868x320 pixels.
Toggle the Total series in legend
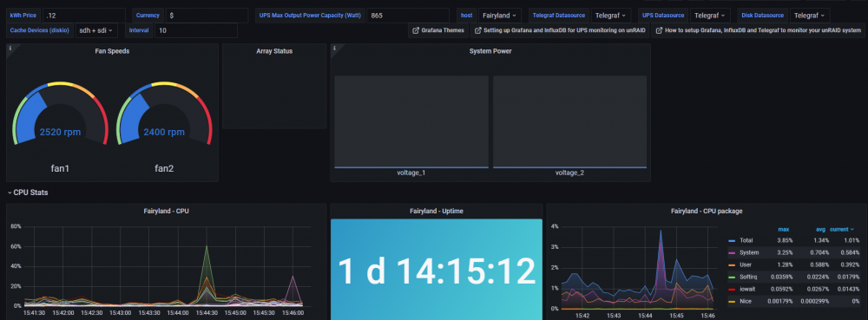click(746, 240)
